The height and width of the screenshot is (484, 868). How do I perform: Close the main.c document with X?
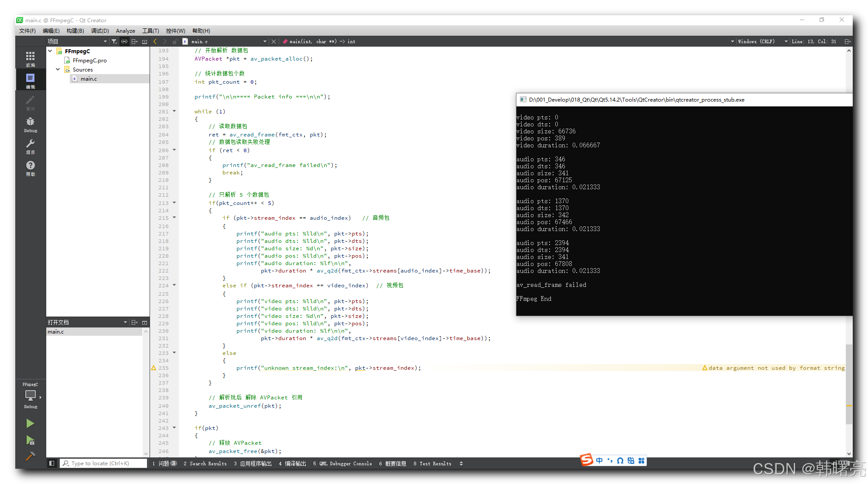[273, 41]
